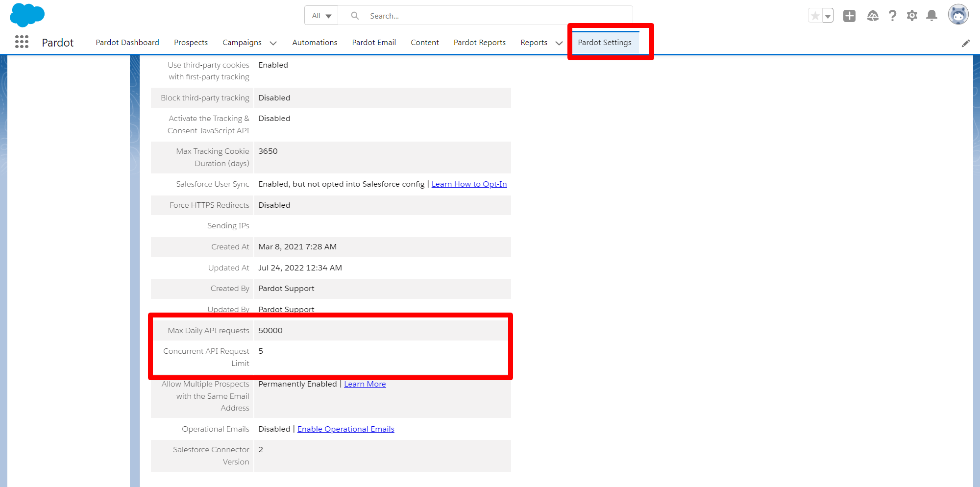The width and height of the screenshot is (980, 487).
Task: Expand the favorites list dropdown arrow
Action: [x=828, y=16]
